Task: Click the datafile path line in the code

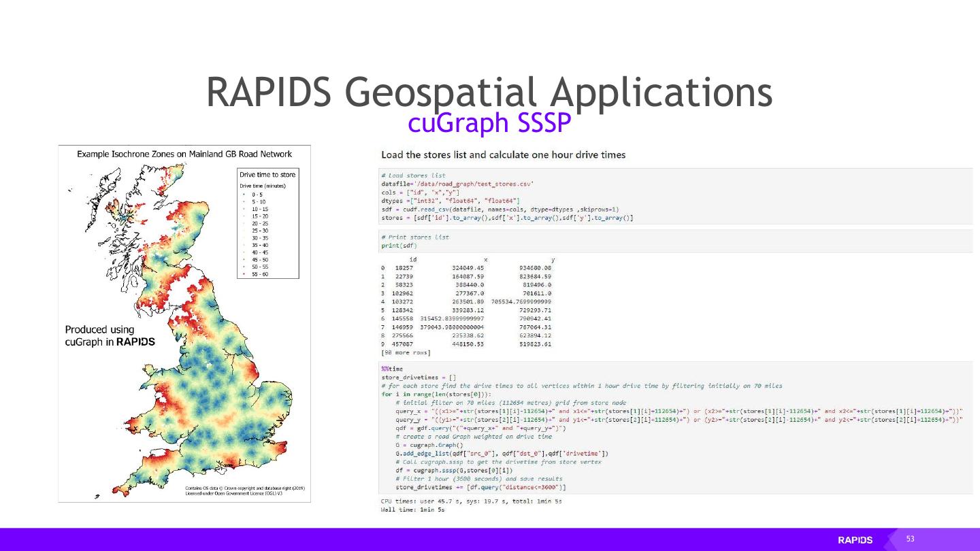Action: pos(457,183)
